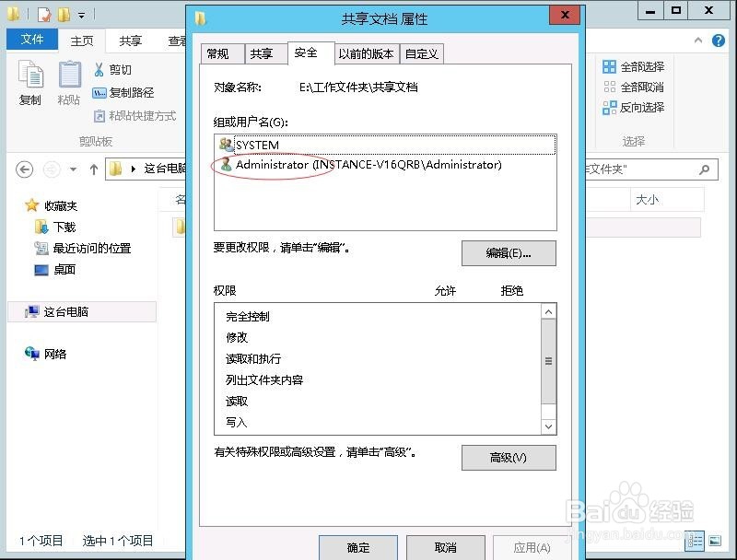Click the 复制路径 (Copy path) icon
Screen dimensions: 737x560
click(x=104, y=91)
